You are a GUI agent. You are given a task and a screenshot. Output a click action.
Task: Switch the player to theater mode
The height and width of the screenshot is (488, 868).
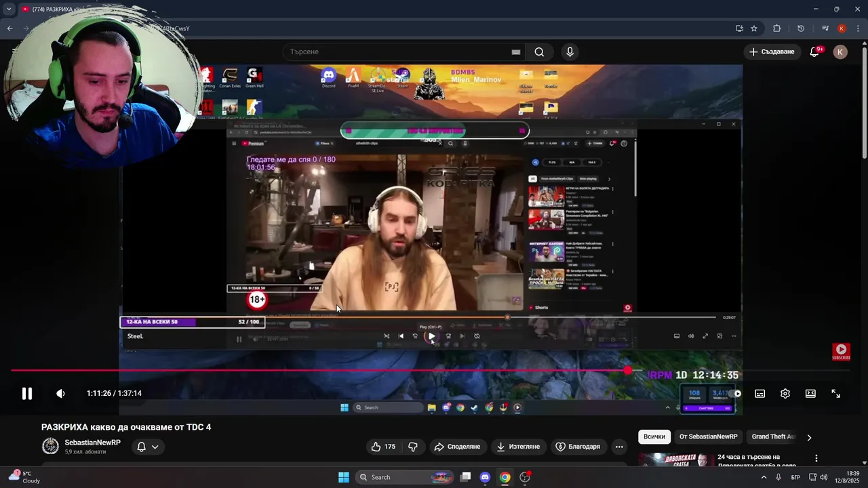click(810, 393)
